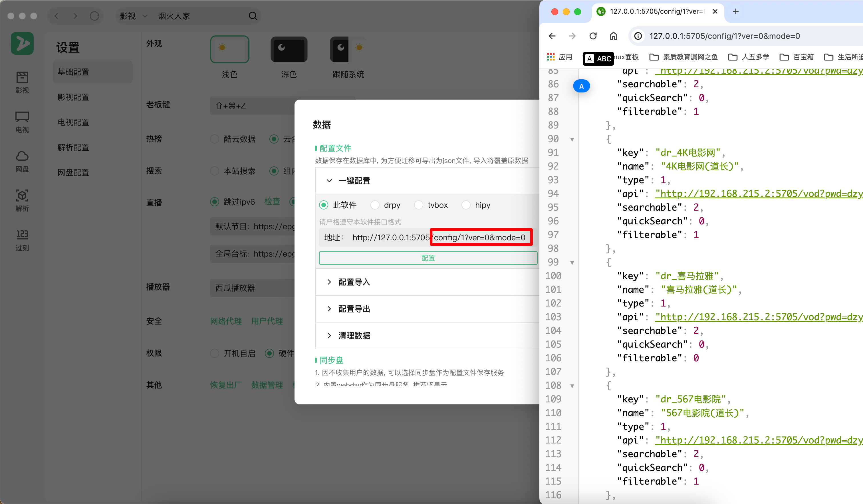Switch to the 网盘配置 settings tab
The width and height of the screenshot is (863, 504).
point(73,172)
